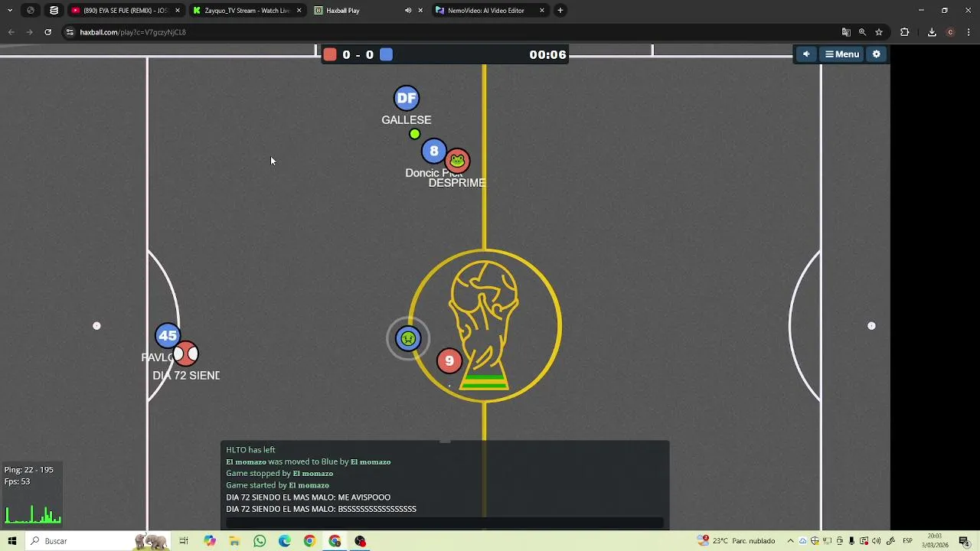Click the 00:06 match timer
980x551 pixels.
pos(547,54)
